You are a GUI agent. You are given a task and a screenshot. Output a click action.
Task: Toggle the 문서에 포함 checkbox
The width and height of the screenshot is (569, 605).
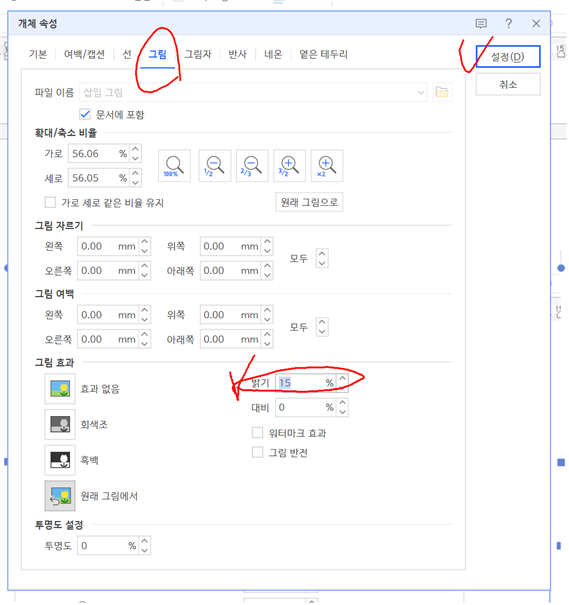point(85,114)
